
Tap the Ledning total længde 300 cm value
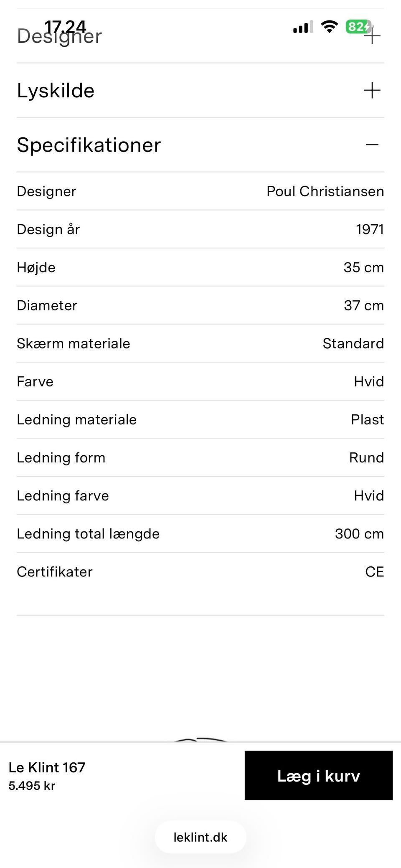(359, 533)
